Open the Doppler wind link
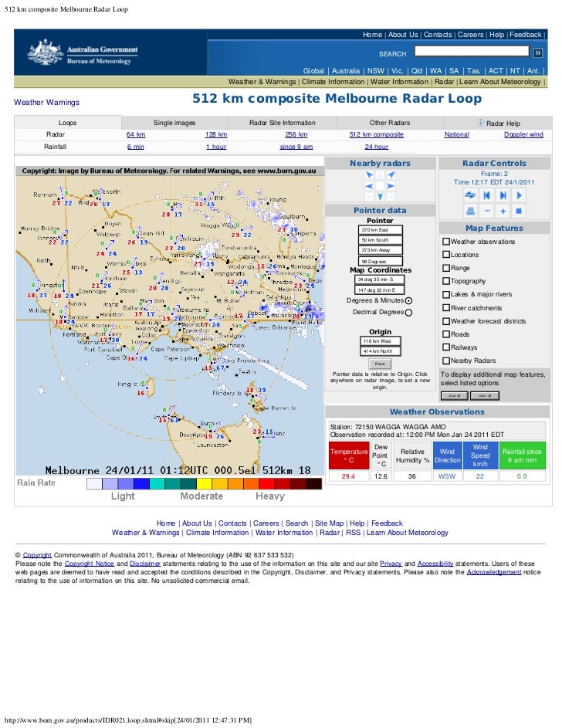 coord(523,134)
